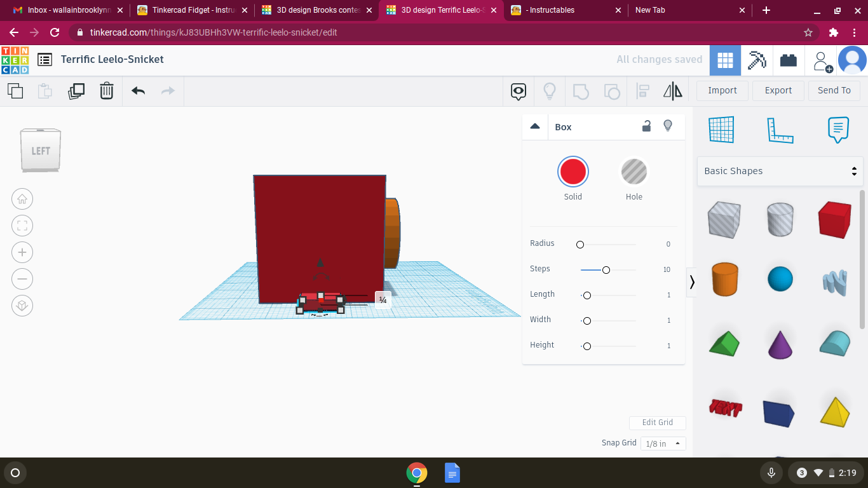This screenshot has height=488, width=868.
Task: Click the Edit Grid button
Action: coord(658,423)
